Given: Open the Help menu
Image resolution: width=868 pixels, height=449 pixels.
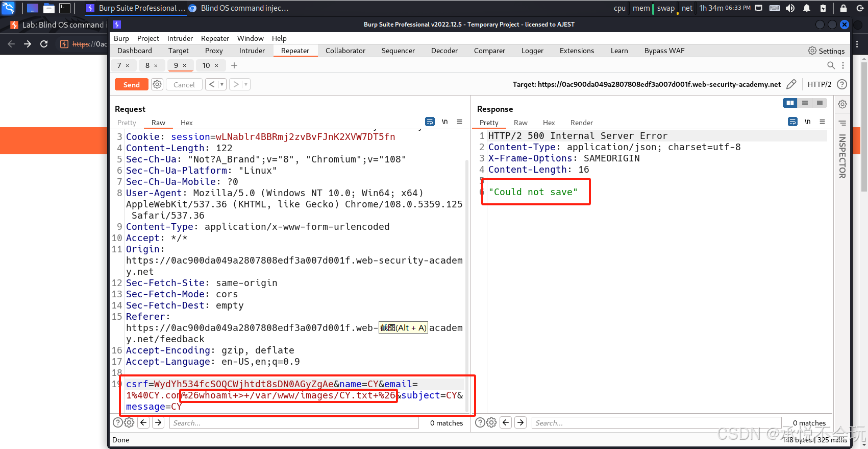Looking at the screenshot, I should tap(279, 38).
